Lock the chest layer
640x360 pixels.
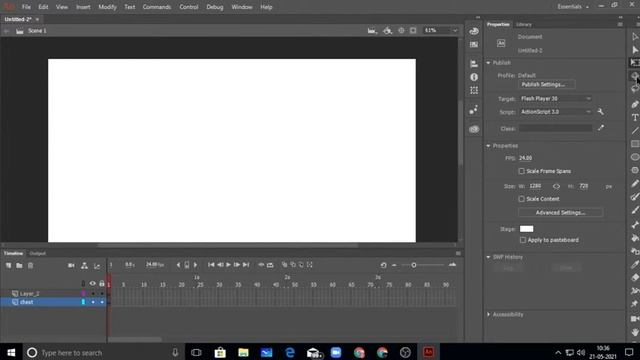pyautogui.click(x=102, y=302)
